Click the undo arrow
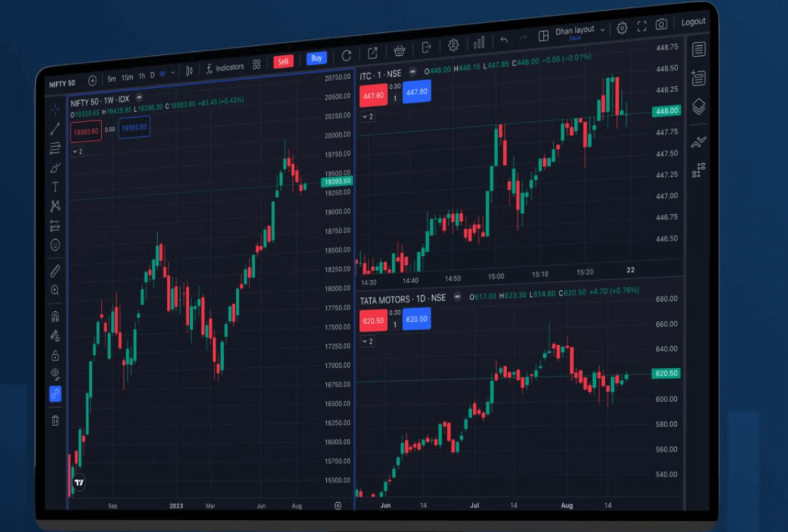This screenshot has height=532, width=788. [x=504, y=40]
